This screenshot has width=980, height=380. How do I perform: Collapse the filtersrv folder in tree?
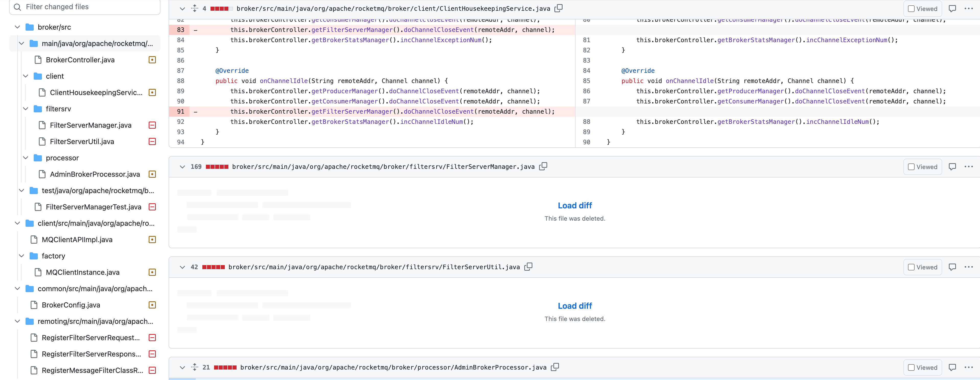click(x=26, y=109)
